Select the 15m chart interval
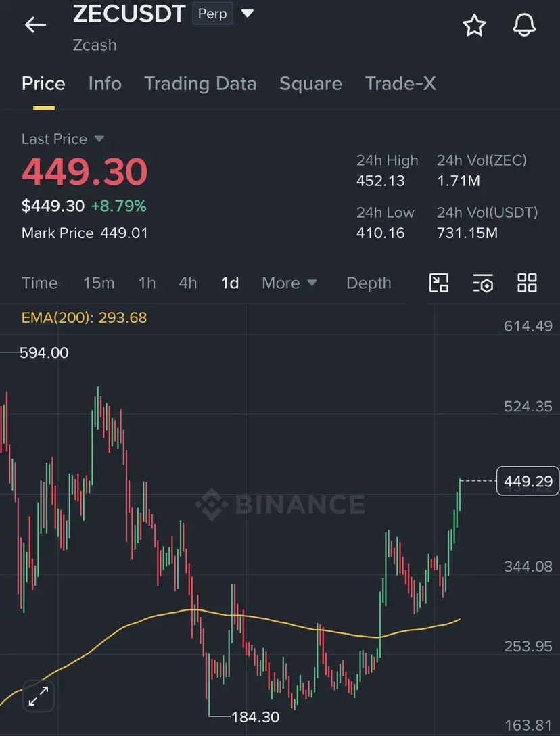The image size is (560, 736). (x=99, y=283)
